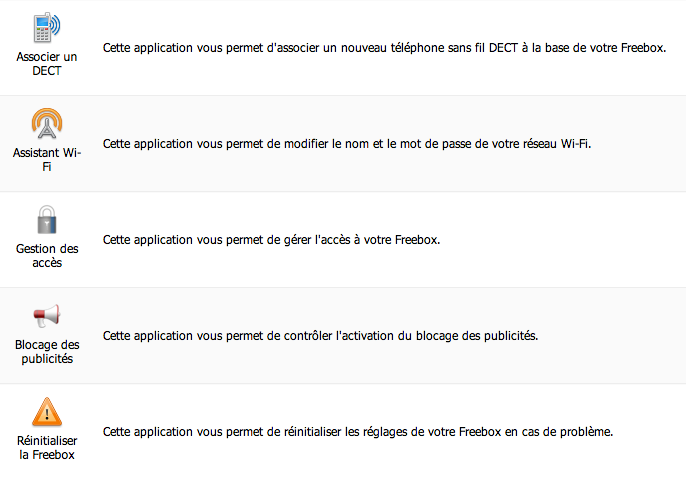
Task: Click the description about changing Wi-Fi name and password
Action: [x=347, y=144]
